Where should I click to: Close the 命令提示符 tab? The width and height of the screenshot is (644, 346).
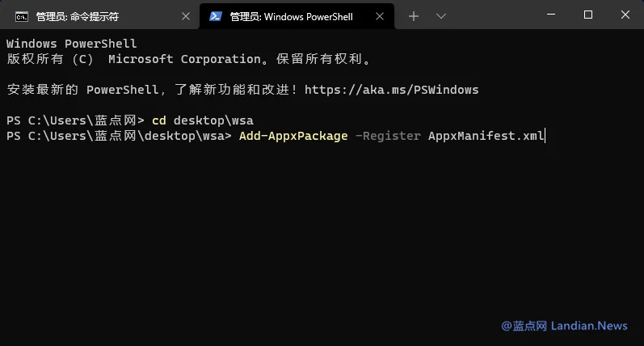click(x=186, y=16)
